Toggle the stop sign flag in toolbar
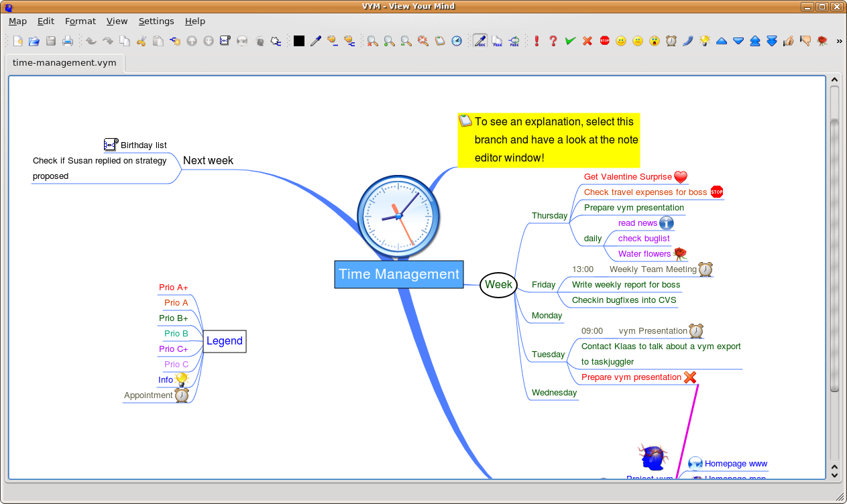The image size is (847, 504). point(604,41)
